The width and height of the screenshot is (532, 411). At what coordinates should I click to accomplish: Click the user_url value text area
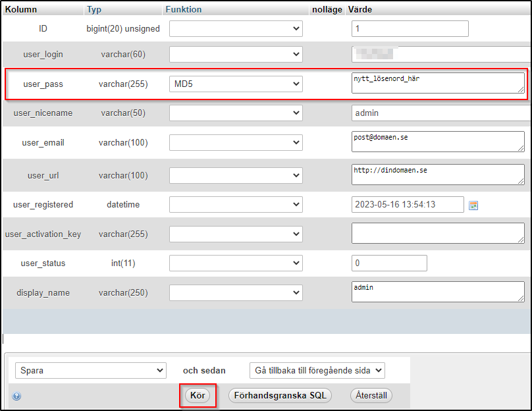click(x=438, y=174)
